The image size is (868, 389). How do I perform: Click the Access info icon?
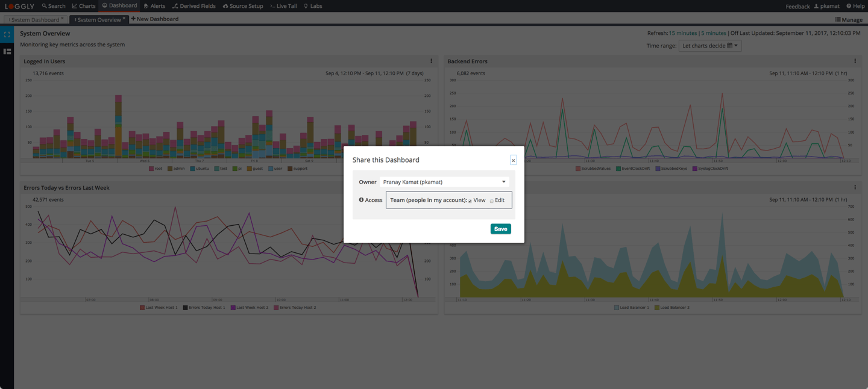[x=361, y=200]
